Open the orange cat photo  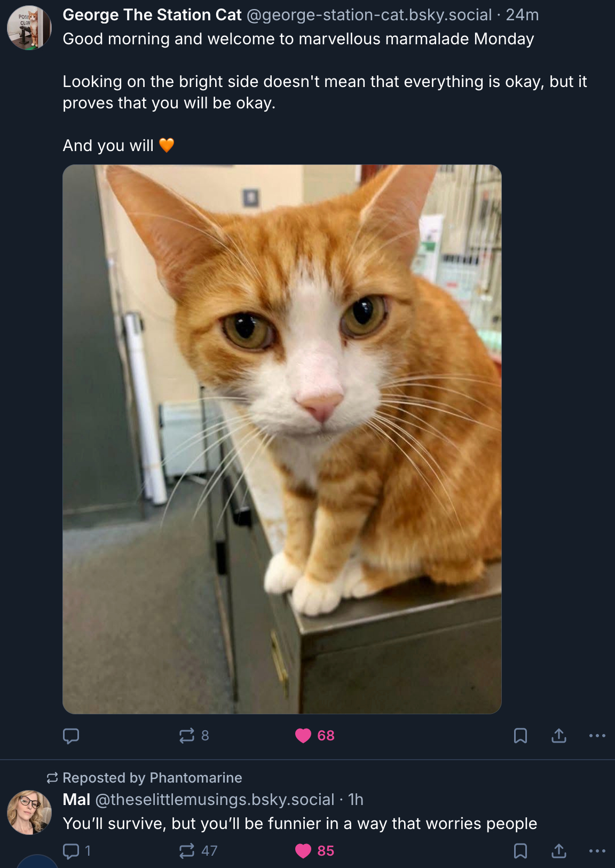coord(282,439)
